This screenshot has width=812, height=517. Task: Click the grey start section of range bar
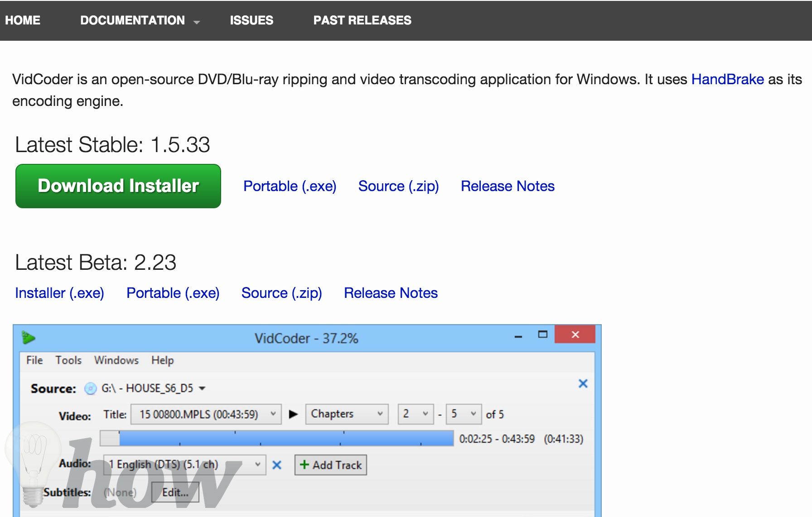[110, 438]
